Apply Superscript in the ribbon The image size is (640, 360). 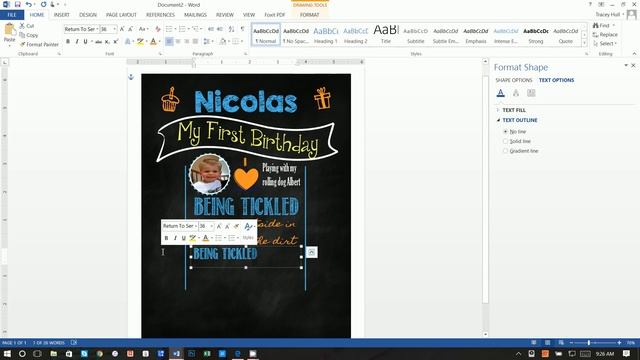point(116,41)
